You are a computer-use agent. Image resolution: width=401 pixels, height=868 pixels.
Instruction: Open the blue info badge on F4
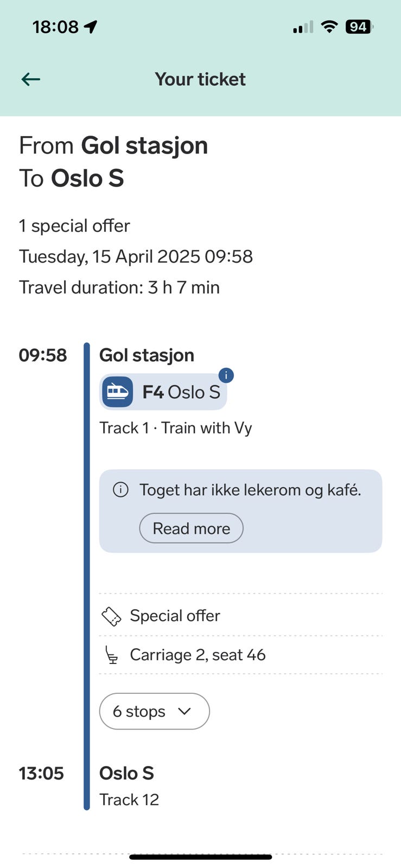[x=226, y=375]
